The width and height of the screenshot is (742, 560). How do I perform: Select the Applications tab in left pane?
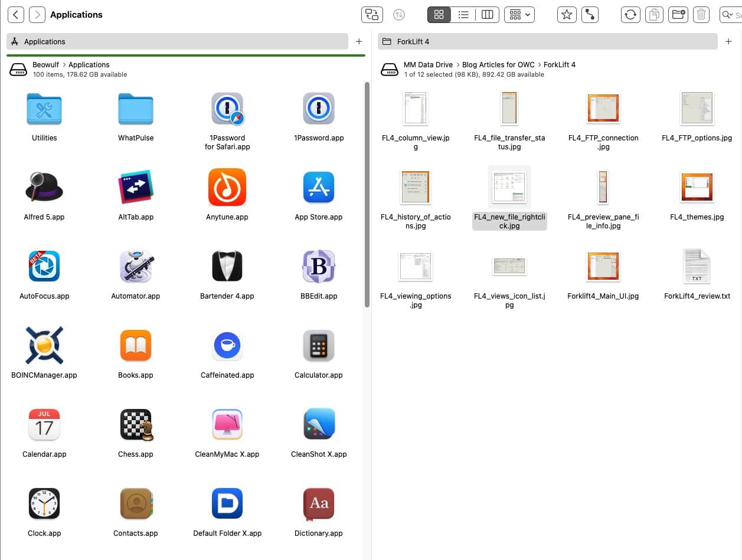[177, 41]
